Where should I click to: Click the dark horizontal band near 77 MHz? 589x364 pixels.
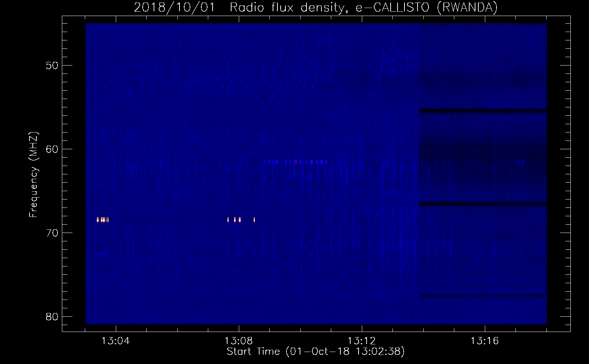483,296
